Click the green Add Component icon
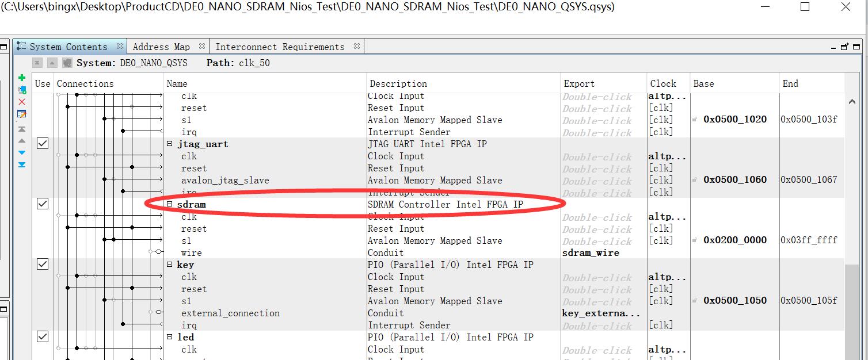Screen dimensions: 868x360 22,76
